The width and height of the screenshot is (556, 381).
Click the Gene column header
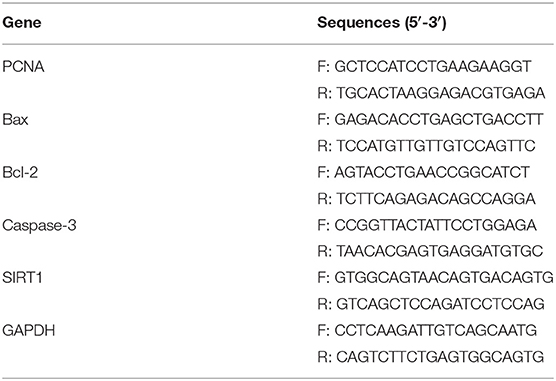(22, 23)
